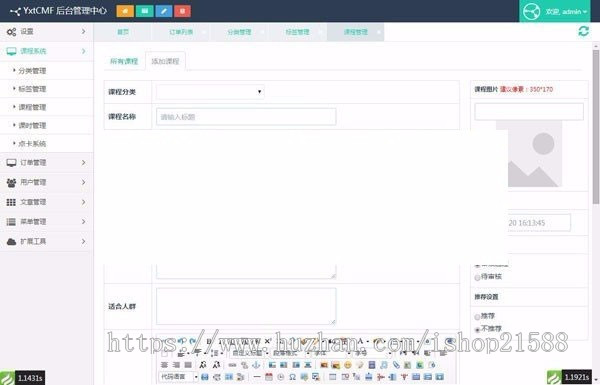The width and height of the screenshot is (600, 385).
Task: Click the editor insert date calendar icon
Action: pos(269,377)
